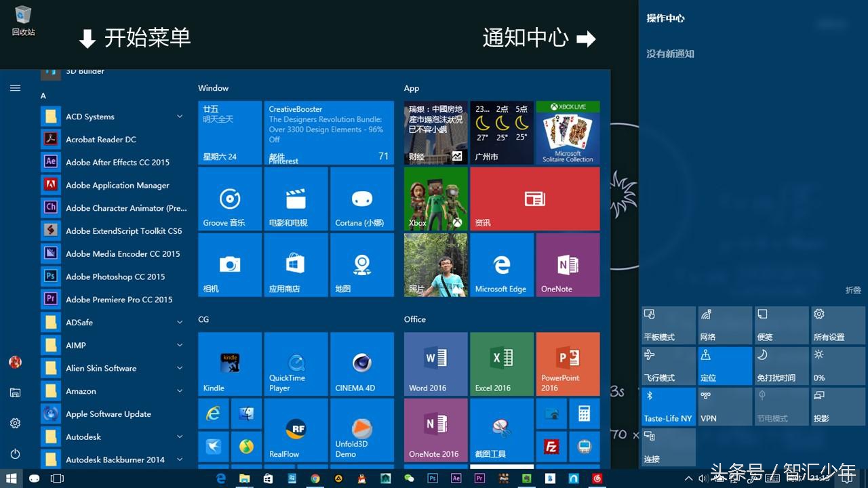Screen dimensions: 868x488
Task: Collapse quick actions with 折叠
Action: point(853,290)
